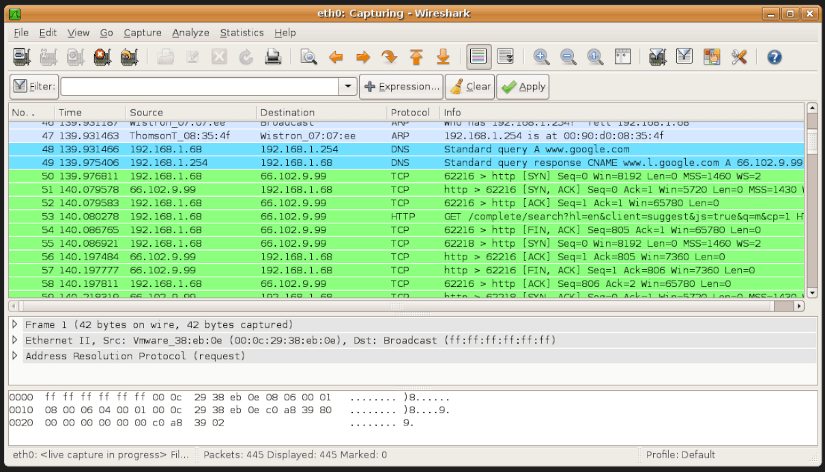Open capture options toolbar icon
The height and width of the screenshot is (472, 825).
(x=48, y=57)
